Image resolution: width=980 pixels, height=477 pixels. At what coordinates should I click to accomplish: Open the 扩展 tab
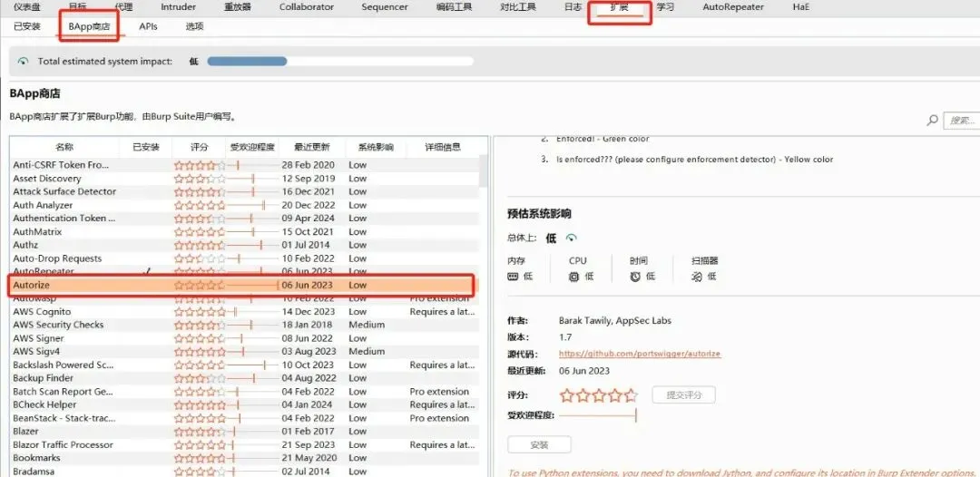click(x=619, y=7)
